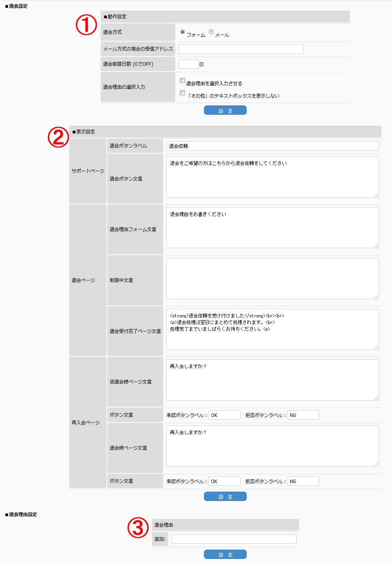Click the 退会ボタンラベル text field
Image resolution: width=392 pixels, height=564 pixels.
pos(272,146)
